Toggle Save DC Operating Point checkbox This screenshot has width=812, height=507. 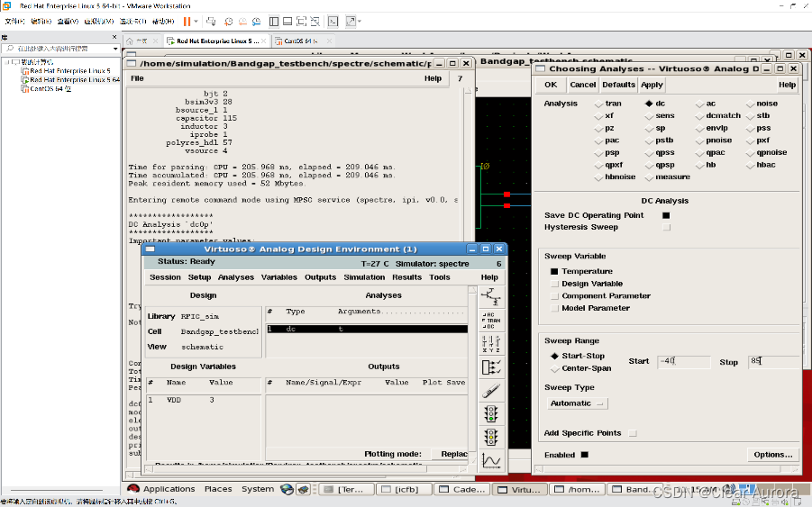click(666, 215)
